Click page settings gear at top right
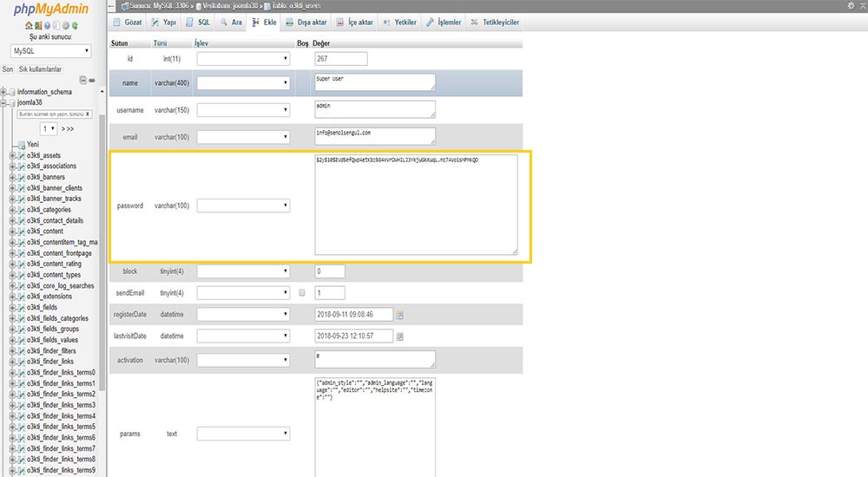 pyautogui.click(x=850, y=6)
